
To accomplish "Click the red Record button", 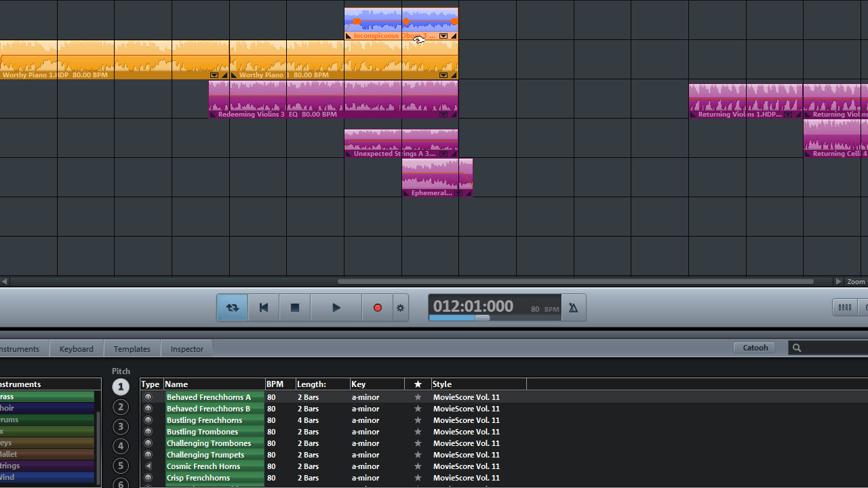I will click(377, 307).
